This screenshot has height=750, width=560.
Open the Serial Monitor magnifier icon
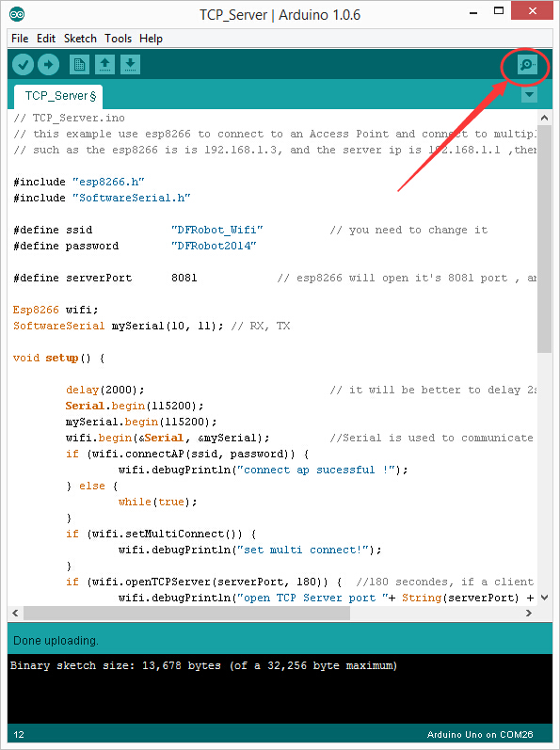527,65
